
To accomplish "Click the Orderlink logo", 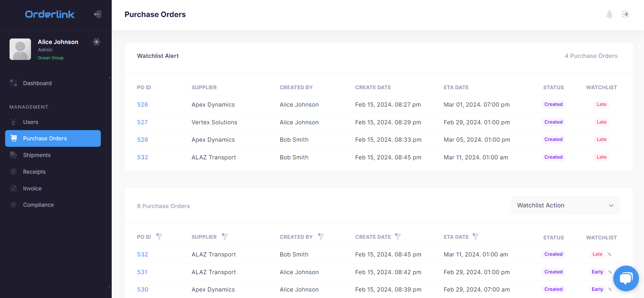I will [x=50, y=14].
